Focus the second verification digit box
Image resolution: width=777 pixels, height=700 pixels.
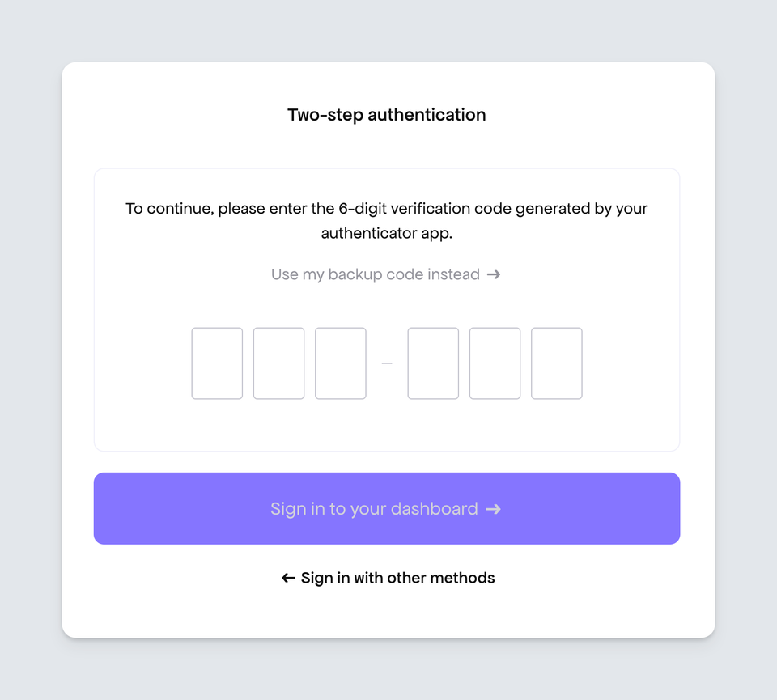tap(278, 363)
